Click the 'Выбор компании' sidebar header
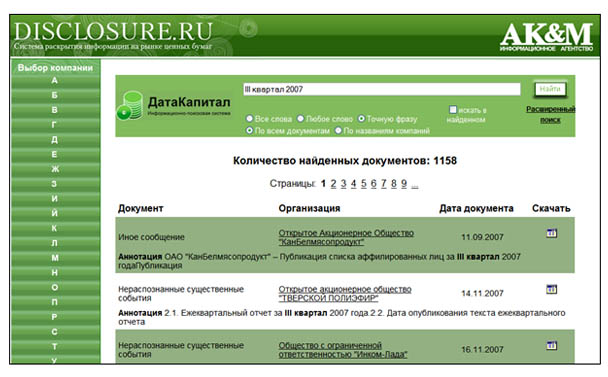The height and width of the screenshot is (377, 608). pyautogui.click(x=55, y=68)
